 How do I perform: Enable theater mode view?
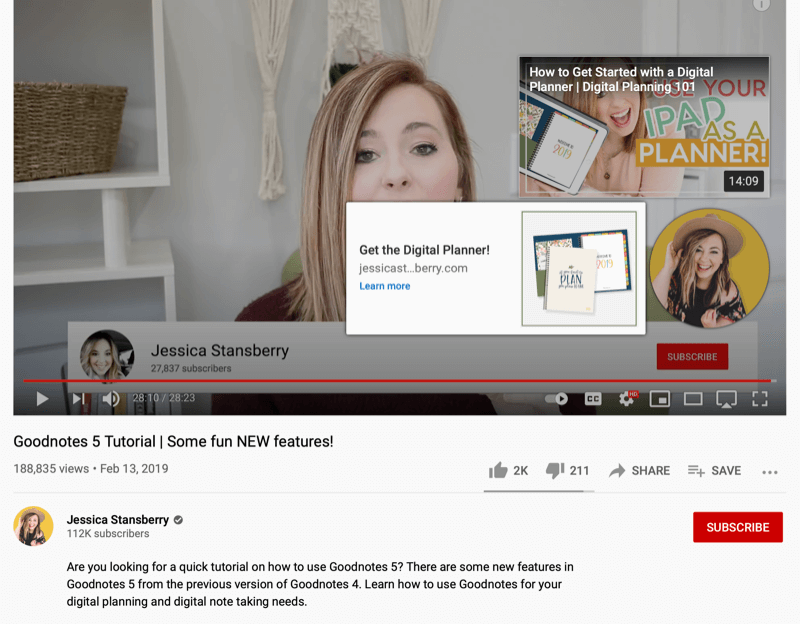(x=693, y=398)
